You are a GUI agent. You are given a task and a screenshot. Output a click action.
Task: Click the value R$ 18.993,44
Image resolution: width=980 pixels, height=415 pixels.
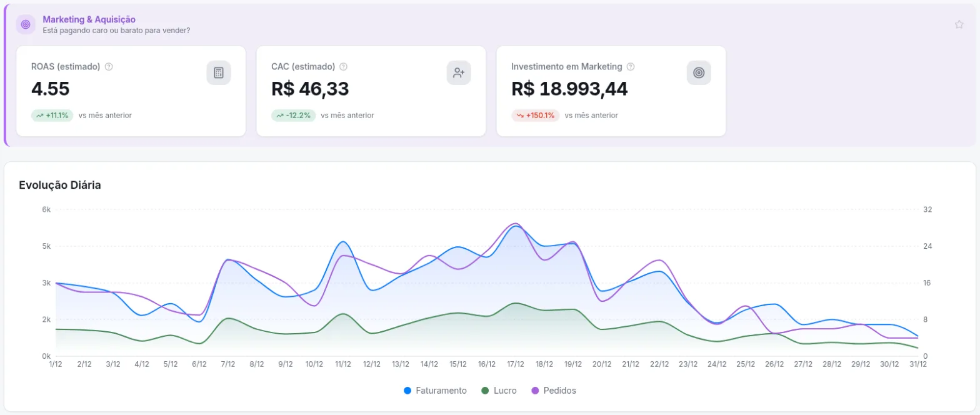(x=569, y=89)
